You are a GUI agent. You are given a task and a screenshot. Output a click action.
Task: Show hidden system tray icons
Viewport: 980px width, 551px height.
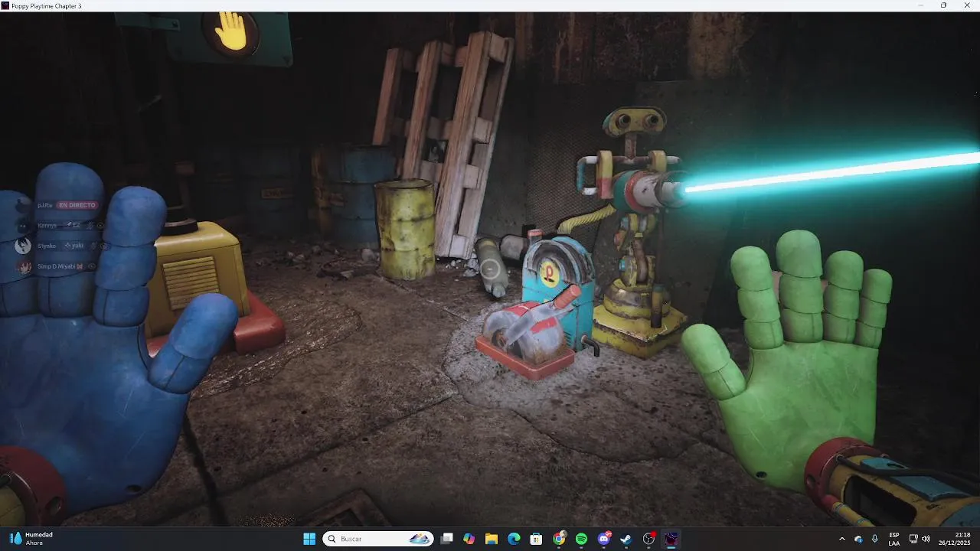pyautogui.click(x=842, y=539)
